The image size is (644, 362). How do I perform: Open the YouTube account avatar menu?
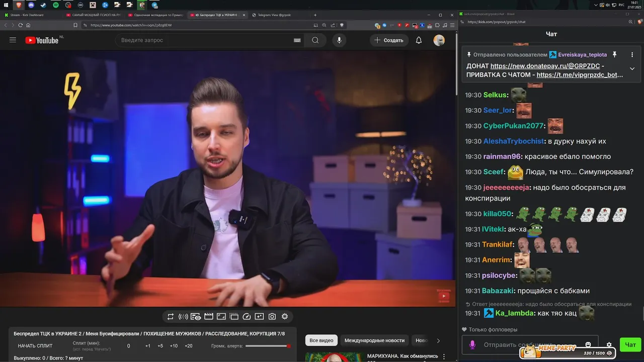pyautogui.click(x=439, y=40)
